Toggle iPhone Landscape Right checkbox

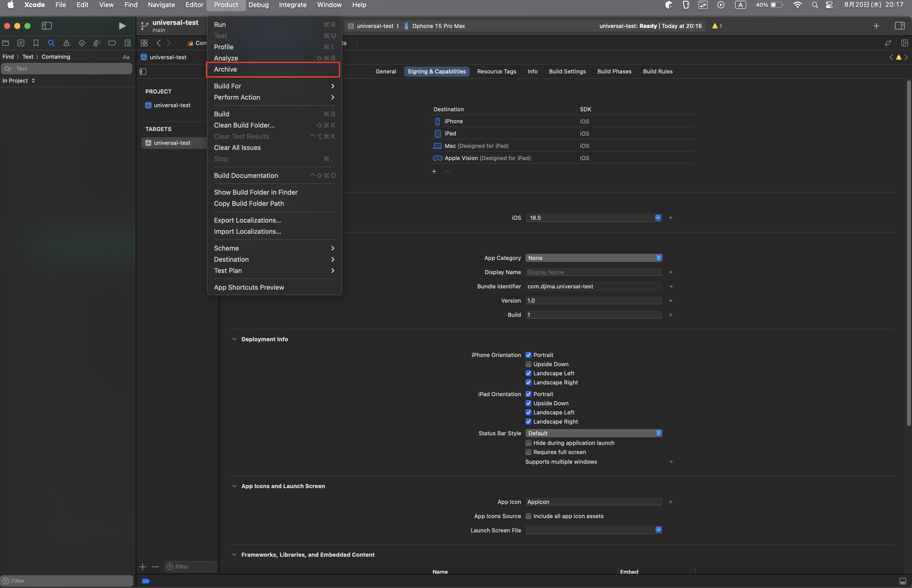tap(528, 382)
